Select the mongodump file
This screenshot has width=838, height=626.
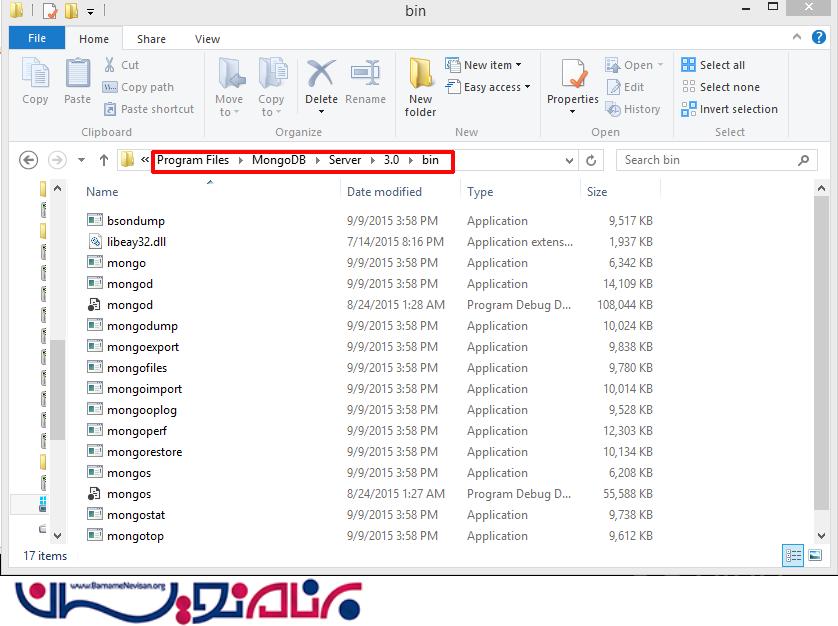pos(142,326)
